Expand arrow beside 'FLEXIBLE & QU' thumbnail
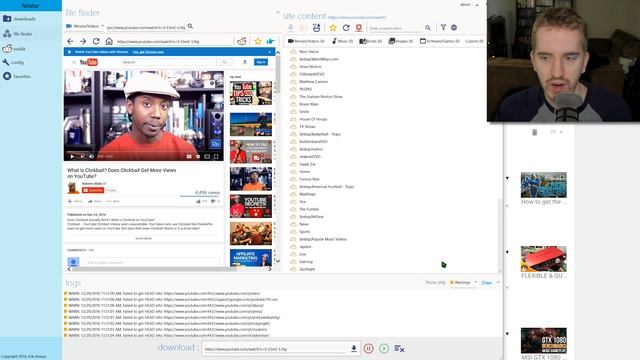The image size is (640, 360). [x=507, y=252]
